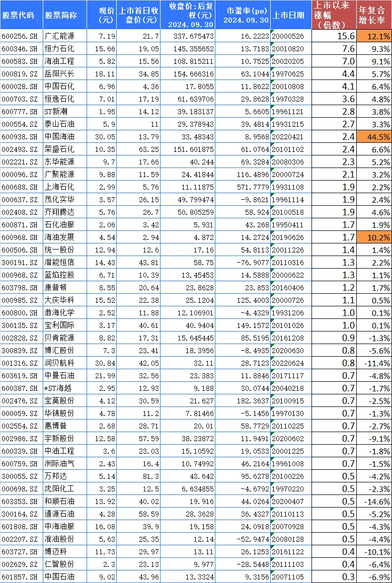
Task: Select the 渤海化学 name cell
Action: tap(65, 313)
